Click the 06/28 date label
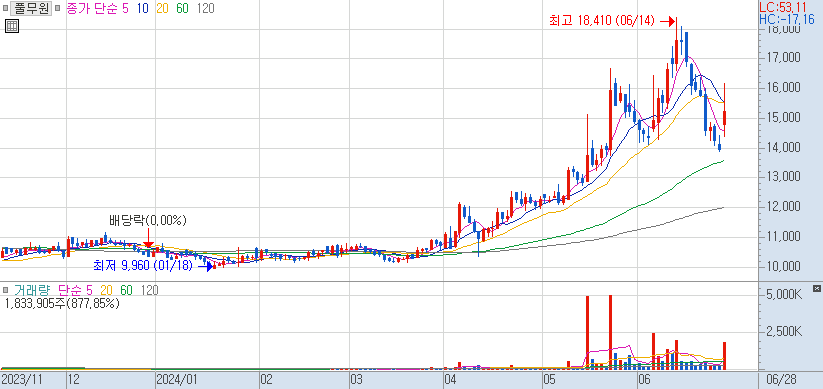The image size is (823, 389). (781, 379)
